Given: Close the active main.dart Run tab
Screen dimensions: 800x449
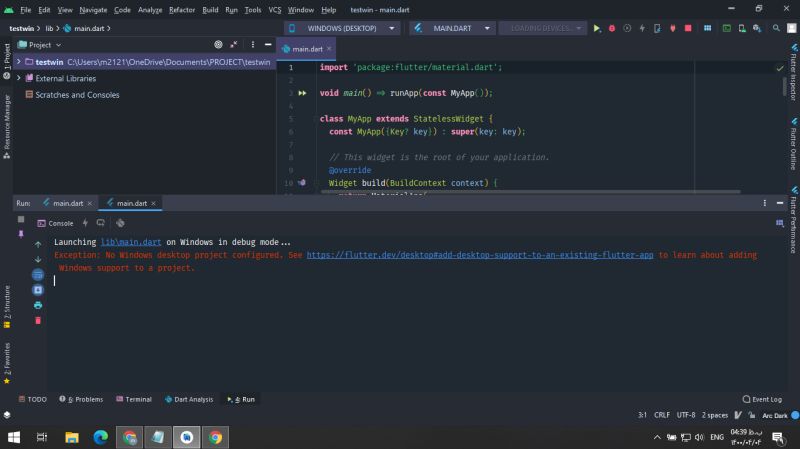Looking at the screenshot, I should click(x=153, y=203).
